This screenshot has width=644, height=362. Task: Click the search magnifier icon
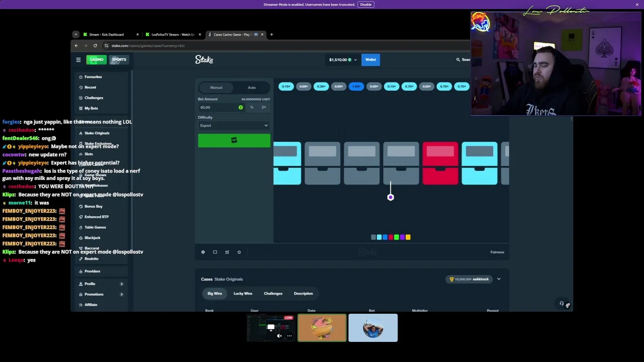click(458, 60)
